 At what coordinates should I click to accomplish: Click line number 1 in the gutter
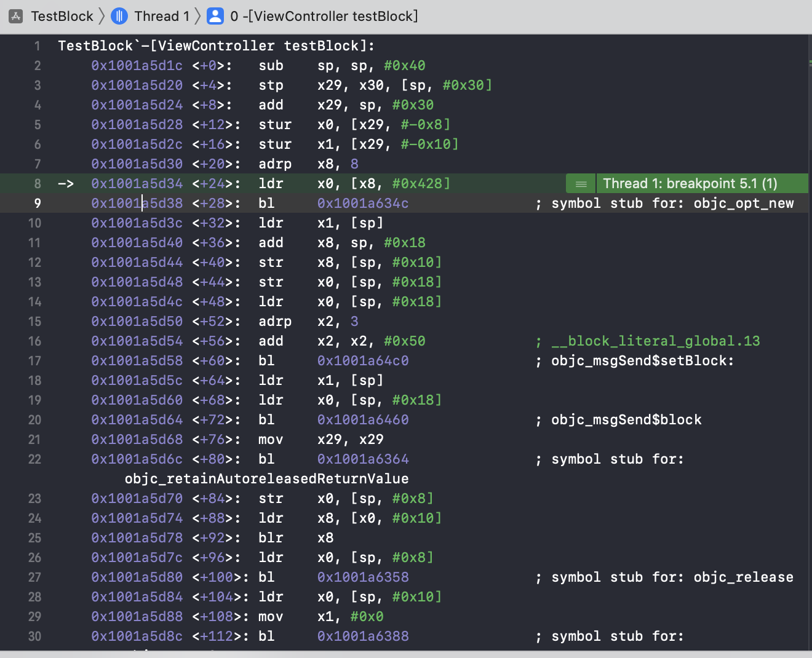click(37, 46)
